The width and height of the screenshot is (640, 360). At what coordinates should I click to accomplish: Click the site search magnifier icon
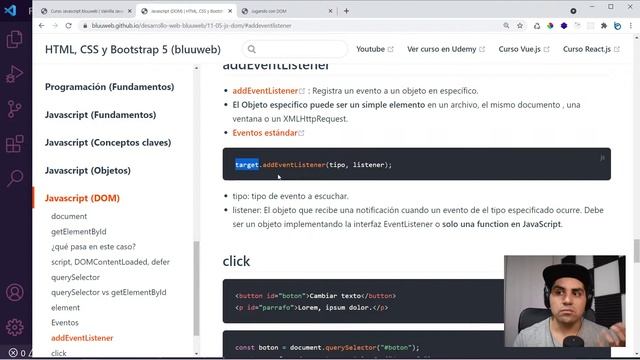point(252,49)
